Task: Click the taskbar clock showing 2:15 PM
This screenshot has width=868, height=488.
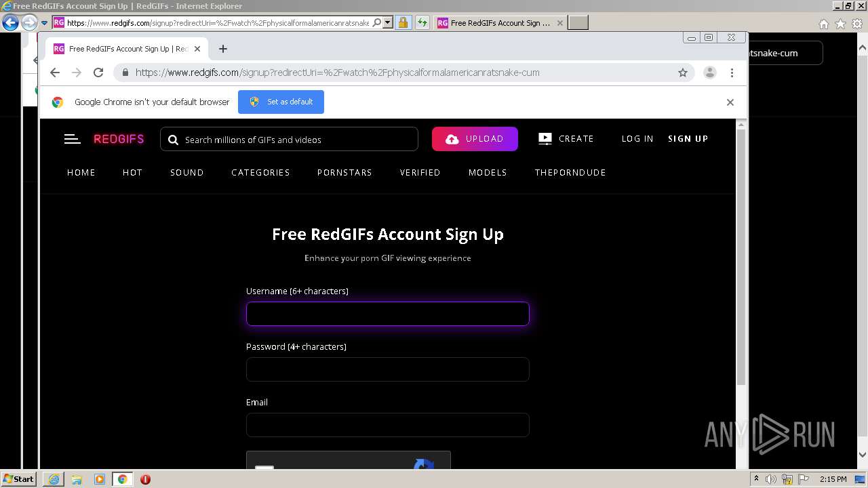Action: (x=833, y=479)
